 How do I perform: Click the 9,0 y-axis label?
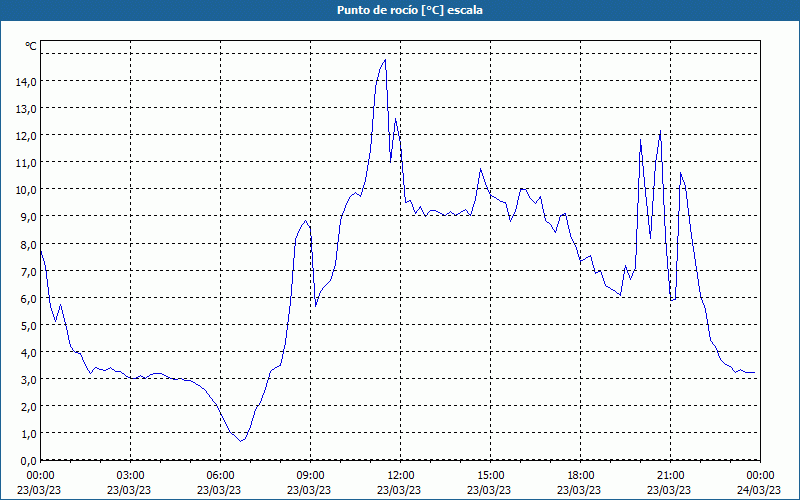point(28,216)
